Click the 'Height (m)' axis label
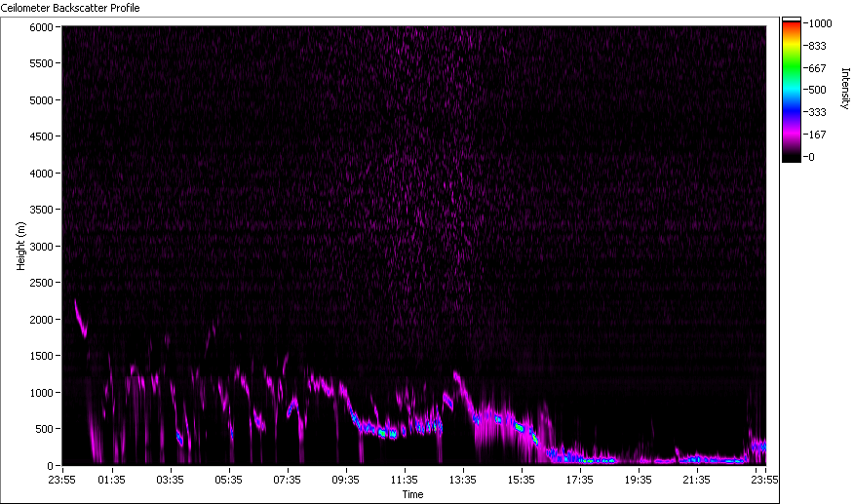This screenshot has height=504, width=854. [x=20, y=246]
